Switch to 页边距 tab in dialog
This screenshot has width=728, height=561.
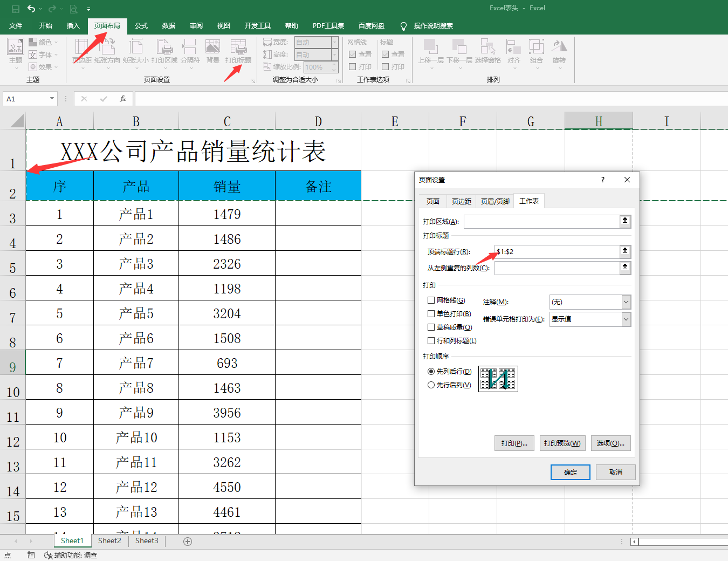coord(462,201)
